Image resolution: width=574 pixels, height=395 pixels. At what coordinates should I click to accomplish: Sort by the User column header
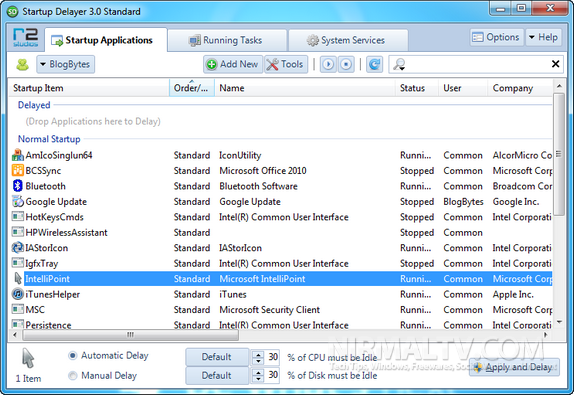(463, 88)
